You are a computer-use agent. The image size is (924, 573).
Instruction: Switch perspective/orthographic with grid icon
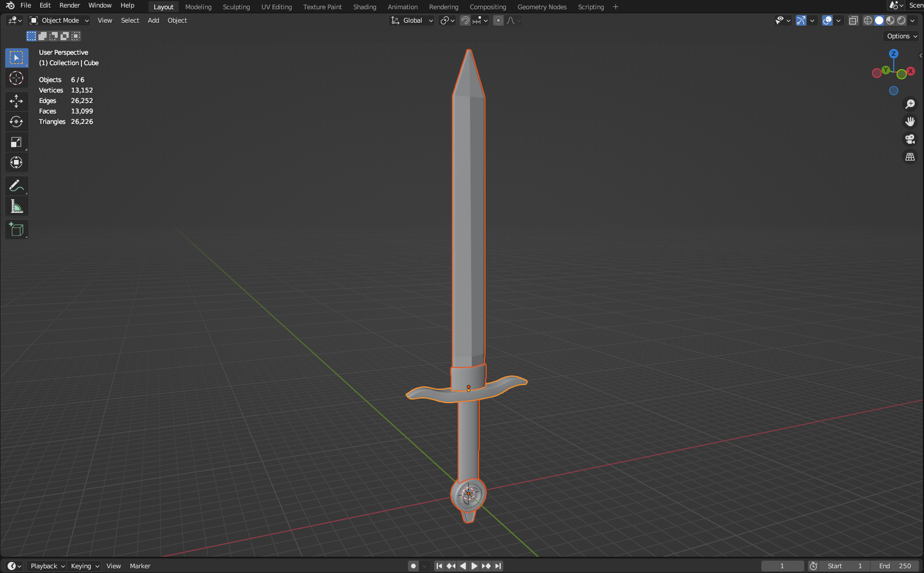(x=910, y=157)
